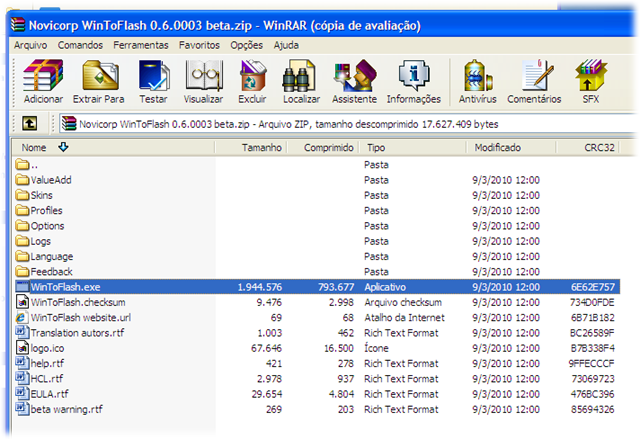Click the CRC32 value 734D0FDE
The height and width of the screenshot is (439, 640).
(x=592, y=302)
